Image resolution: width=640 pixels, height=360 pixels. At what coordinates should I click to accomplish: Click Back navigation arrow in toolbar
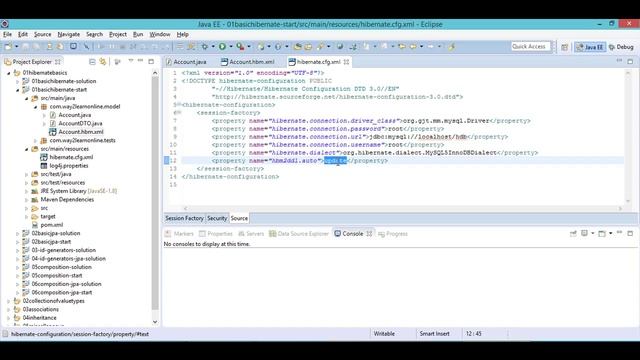click(413, 47)
